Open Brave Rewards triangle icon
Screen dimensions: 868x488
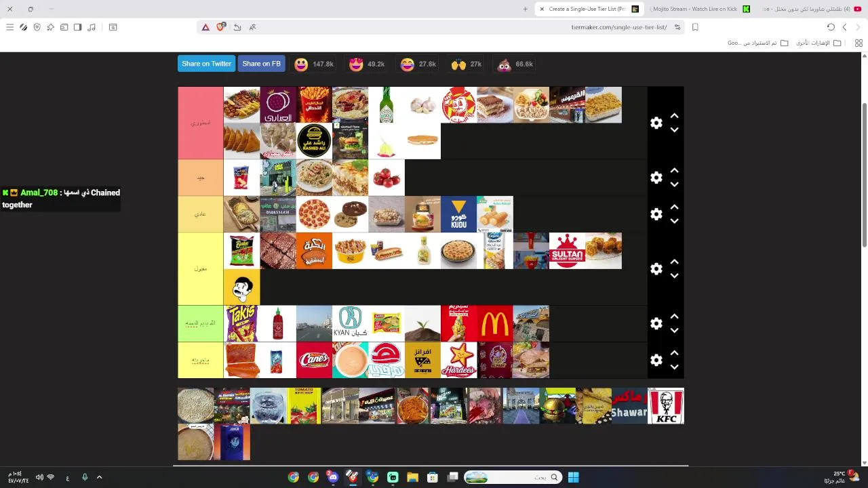[205, 27]
